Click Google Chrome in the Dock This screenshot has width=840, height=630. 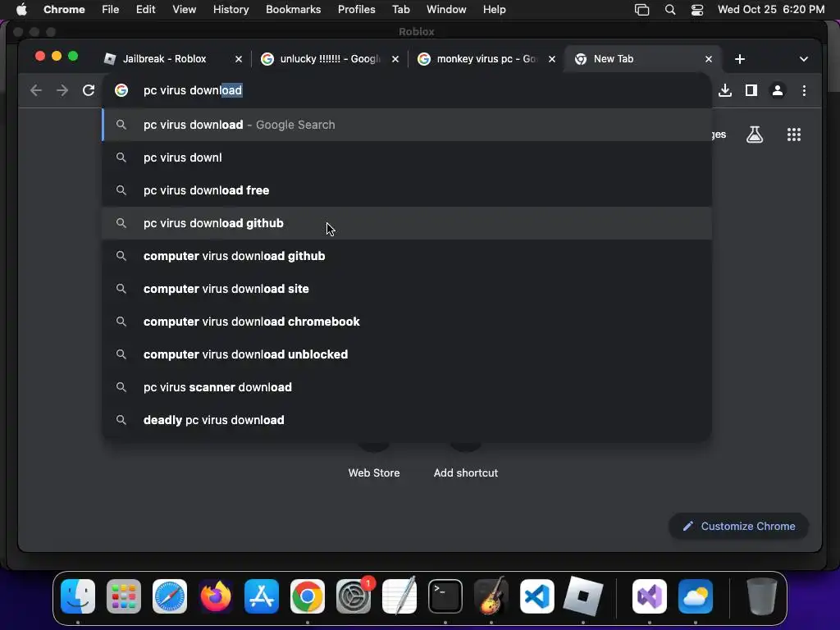pos(308,596)
